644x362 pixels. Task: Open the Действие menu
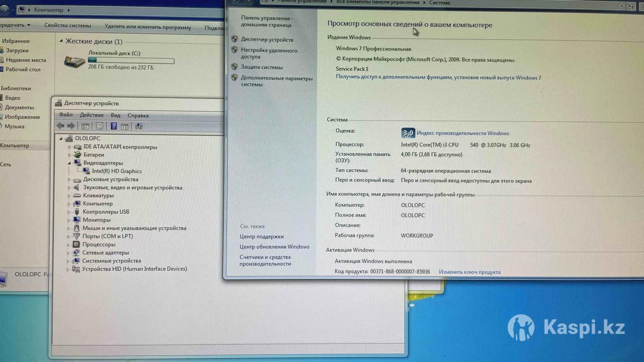(92, 115)
